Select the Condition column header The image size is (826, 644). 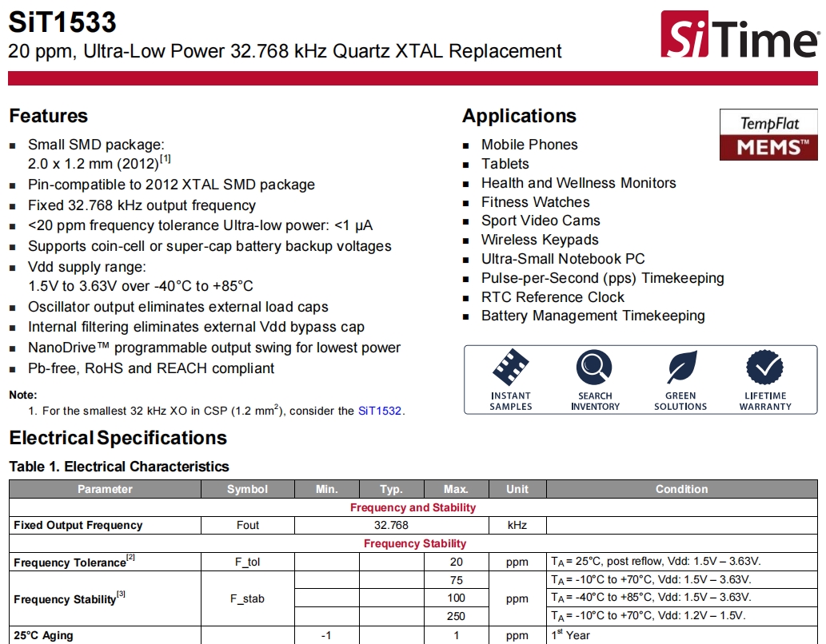(x=682, y=488)
